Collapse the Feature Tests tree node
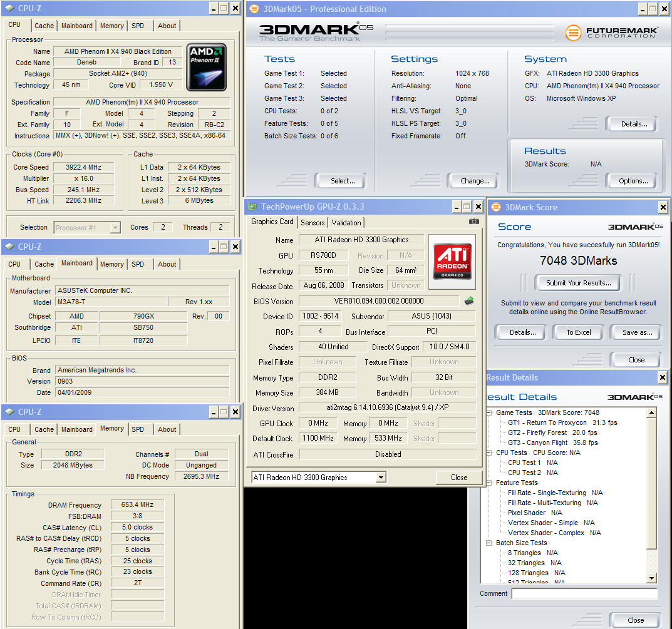This screenshot has width=672, height=629. (x=488, y=483)
